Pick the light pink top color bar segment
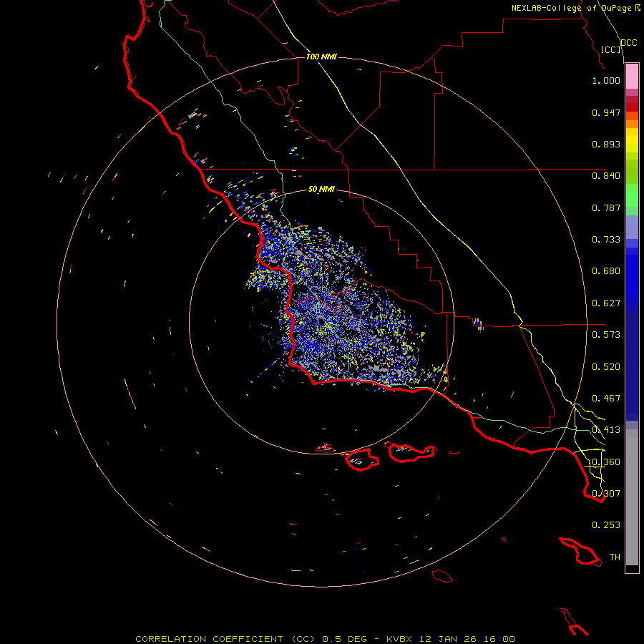The height and width of the screenshot is (644, 644). tap(632, 76)
